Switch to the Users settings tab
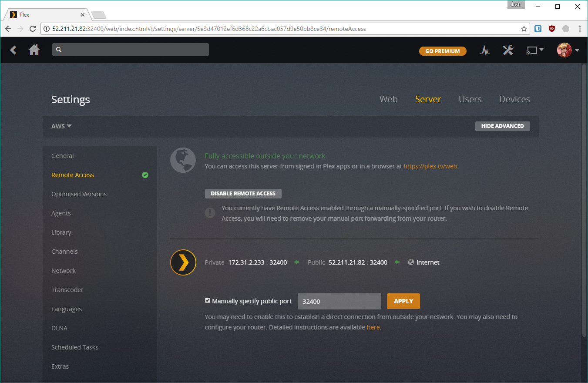The width and height of the screenshot is (588, 383). tap(470, 99)
